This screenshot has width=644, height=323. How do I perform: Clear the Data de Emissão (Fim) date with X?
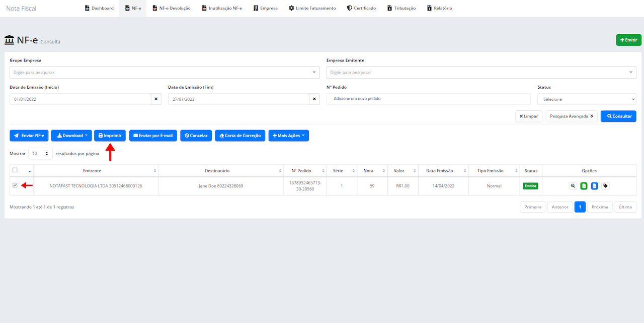(314, 99)
